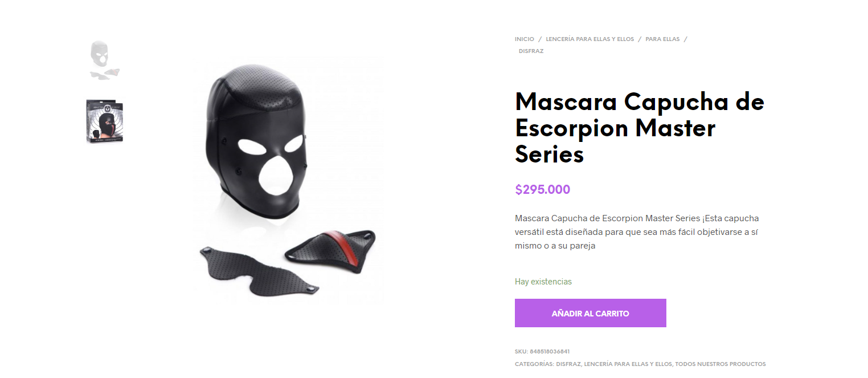Click the Categorías label text
Screen dimensions: 868x378
click(x=534, y=364)
